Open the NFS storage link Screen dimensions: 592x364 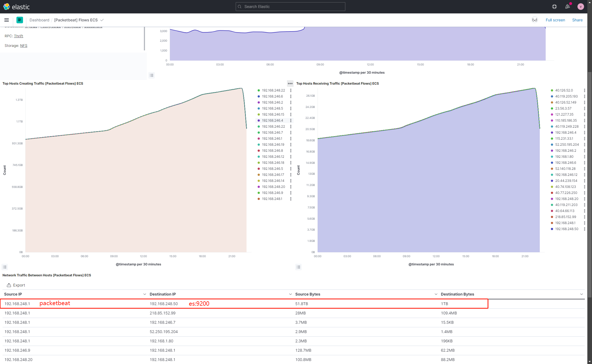(x=24, y=46)
